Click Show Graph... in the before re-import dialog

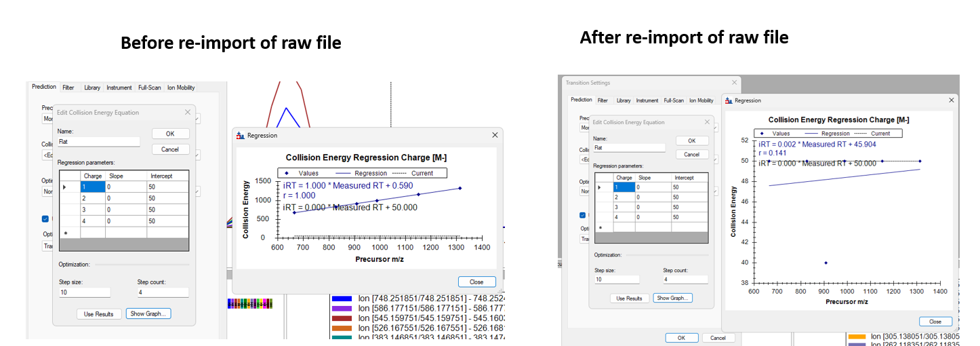(148, 314)
